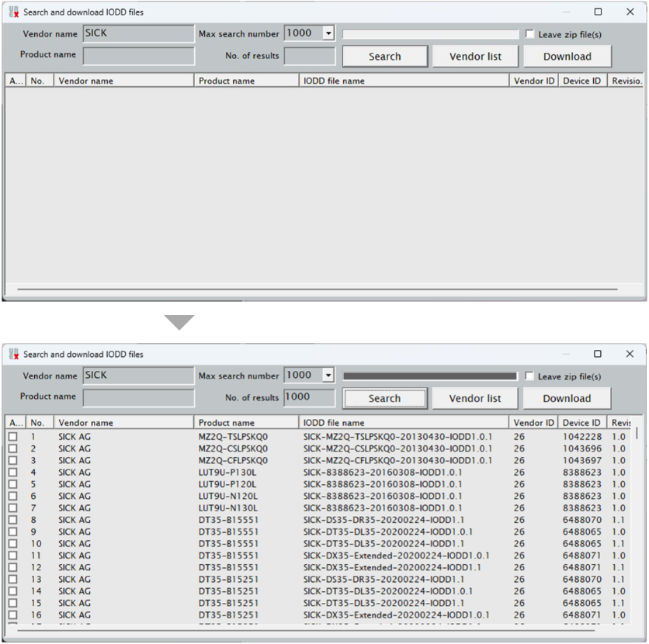Select product name LUT9U-P120L
The width and height of the screenshot is (649, 644).
pos(227,484)
